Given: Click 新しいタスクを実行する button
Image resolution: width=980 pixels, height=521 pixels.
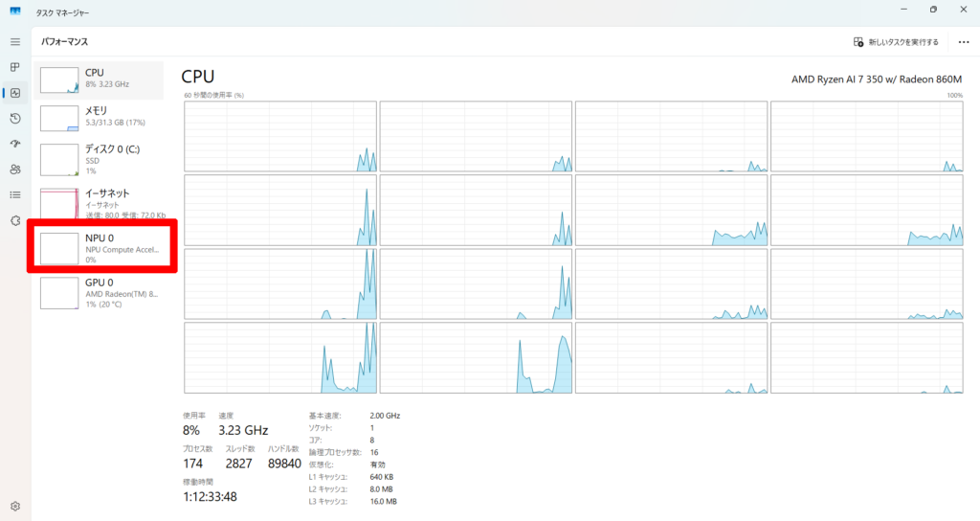Looking at the screenshot, I should pyautogui.click(x=896, y=42).
